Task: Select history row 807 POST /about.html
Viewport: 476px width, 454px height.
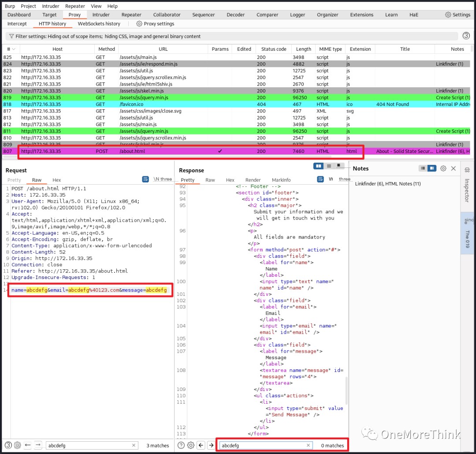Action: click(236, 151)
